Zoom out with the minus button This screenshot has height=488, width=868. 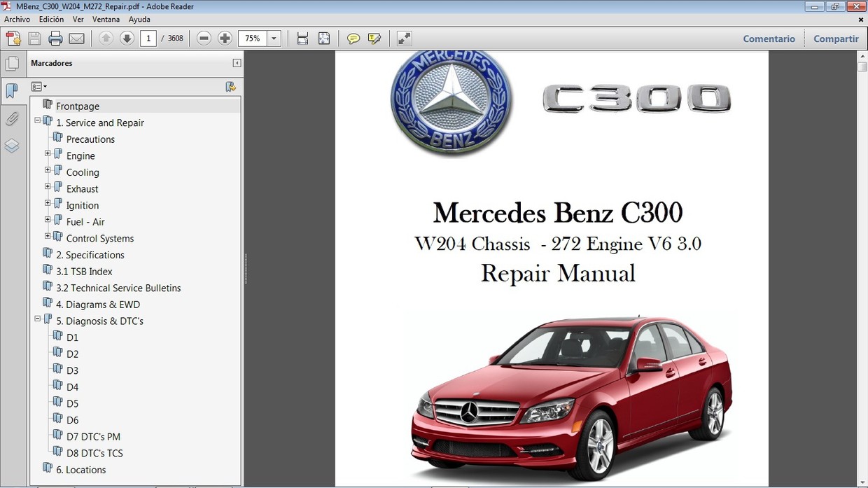click(204, 39)
